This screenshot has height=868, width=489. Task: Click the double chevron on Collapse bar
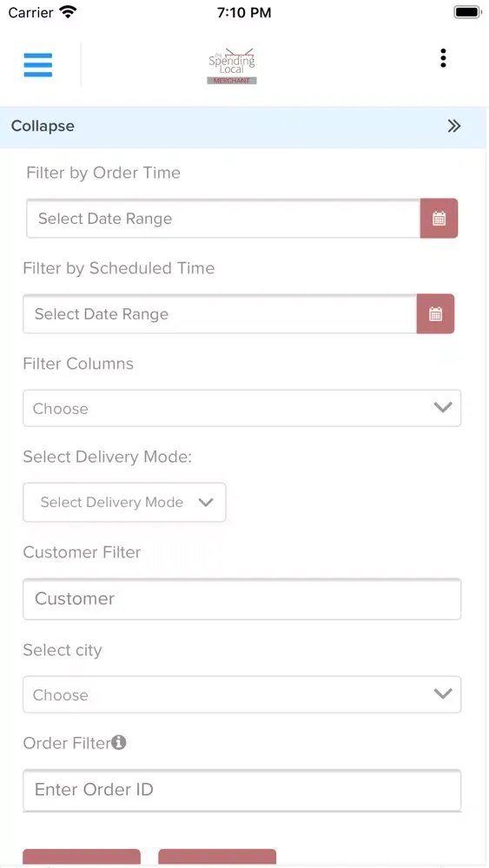coord(454,126)
